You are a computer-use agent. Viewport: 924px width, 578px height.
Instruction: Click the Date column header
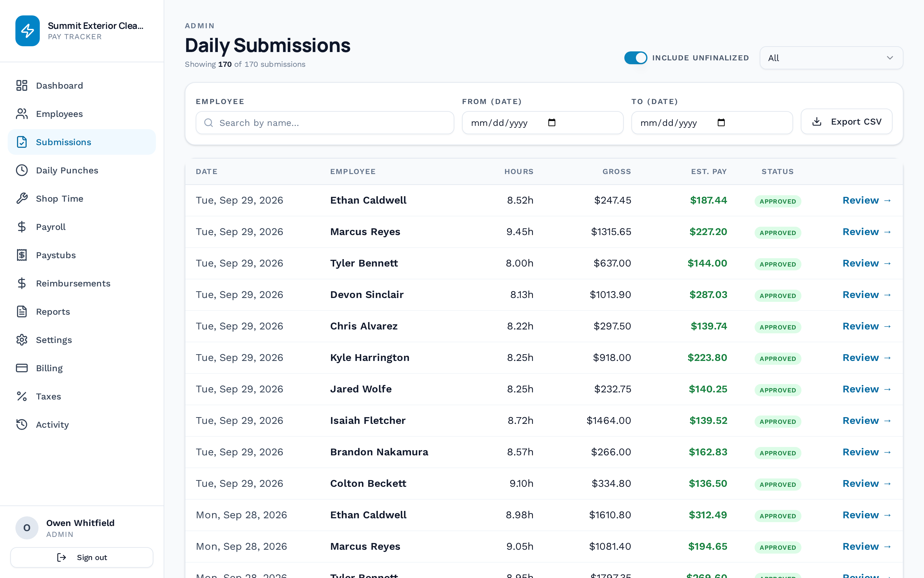(207, 172)
